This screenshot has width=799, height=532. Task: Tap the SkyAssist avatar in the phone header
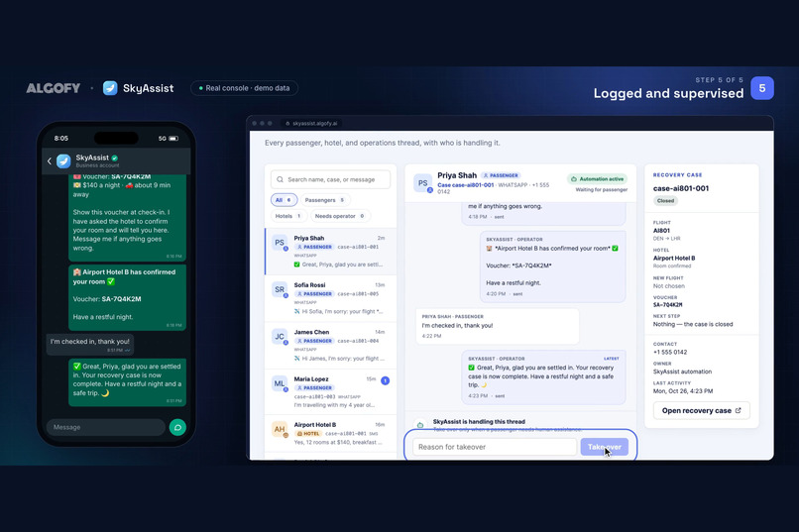(63, 160)
